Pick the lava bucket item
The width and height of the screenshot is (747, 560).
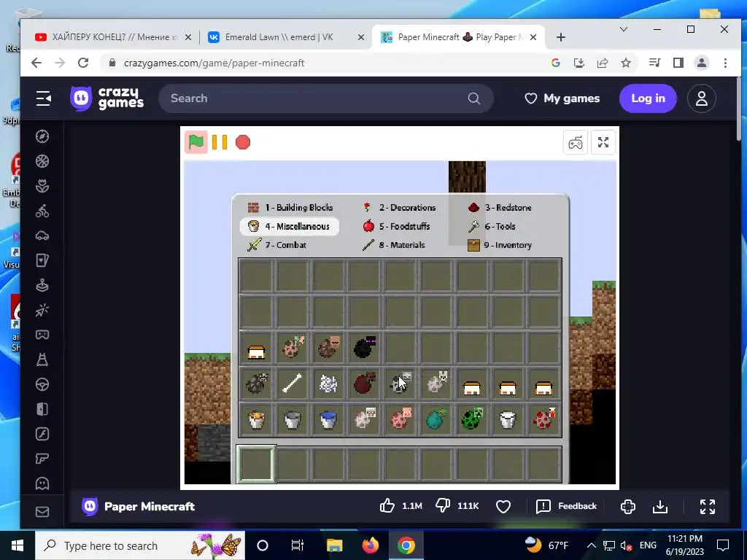[256, 420]
